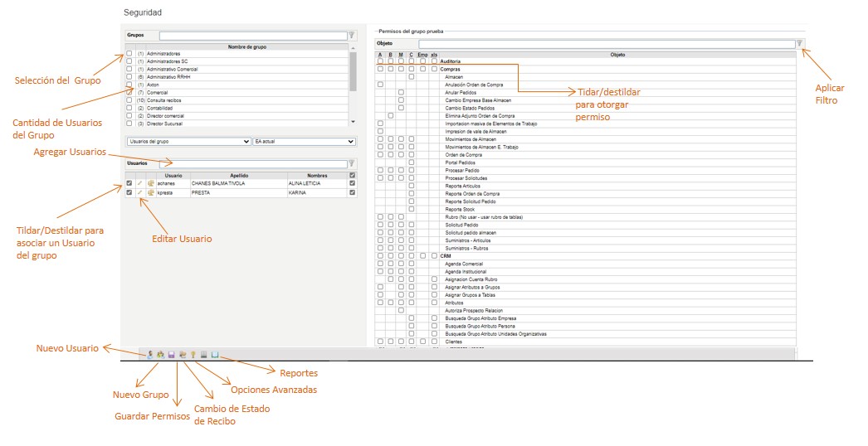The height and width of the screenshot is (446, 868).
Task: Select the CRM category row in permissions list
Action: (446, 256)
